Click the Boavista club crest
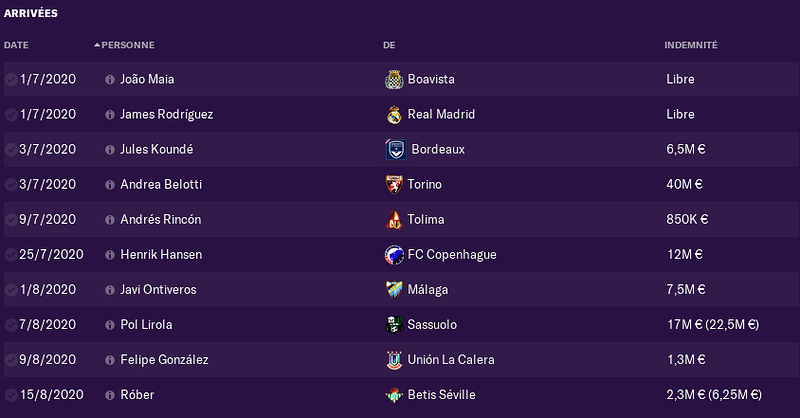This screenshot has height=418, width=800. pos(394,80)
